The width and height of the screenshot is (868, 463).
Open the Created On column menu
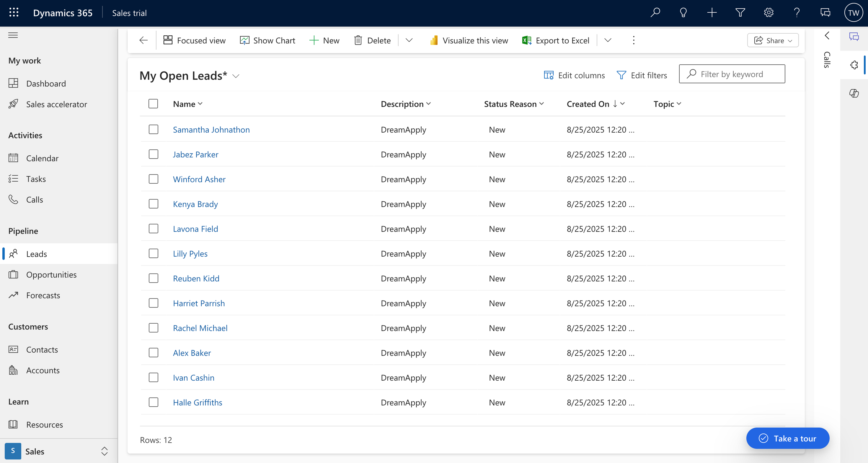pyautogui.click(x=596, y=104)
